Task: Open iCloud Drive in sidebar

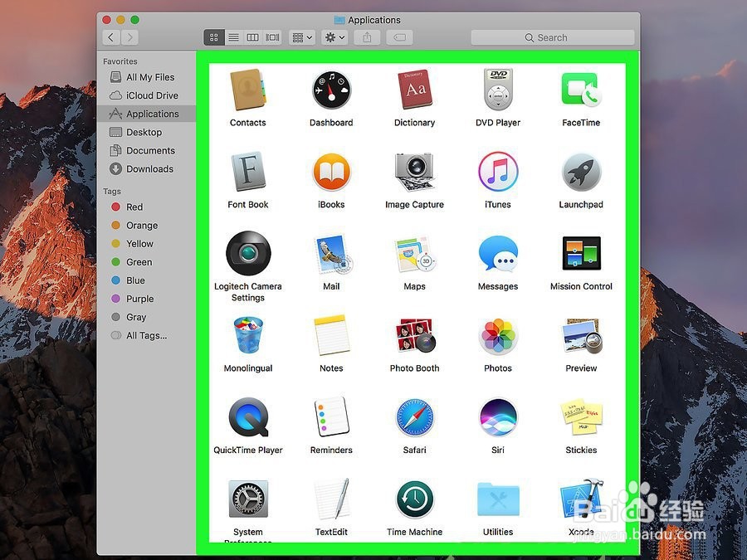Action: pyautogui.click(x=147, y=95)
